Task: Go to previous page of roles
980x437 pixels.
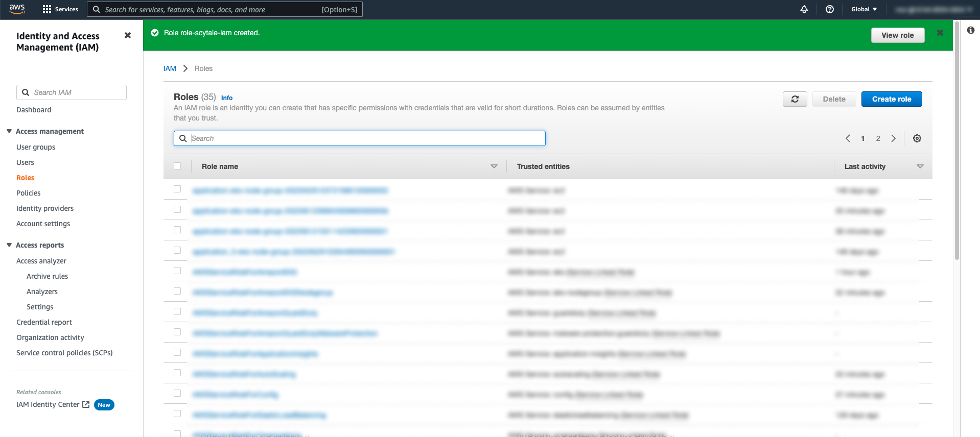Action: pyautogui.click(x=848, y=138)
